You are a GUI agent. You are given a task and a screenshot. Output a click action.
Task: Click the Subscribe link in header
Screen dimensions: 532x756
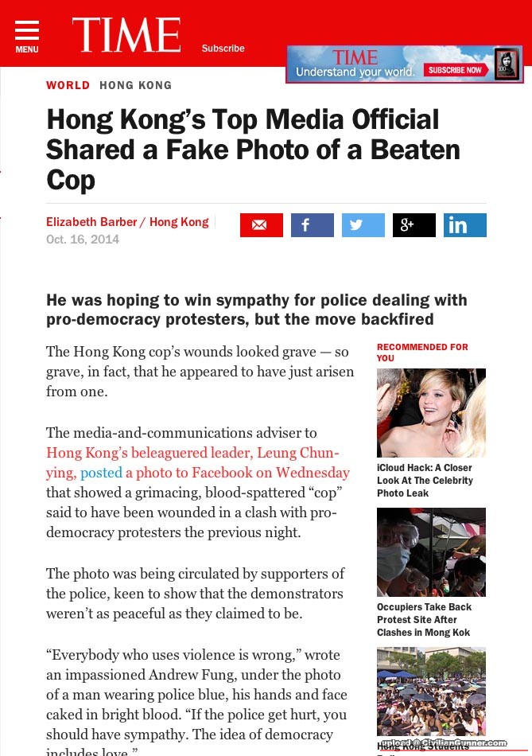point(223,49)
